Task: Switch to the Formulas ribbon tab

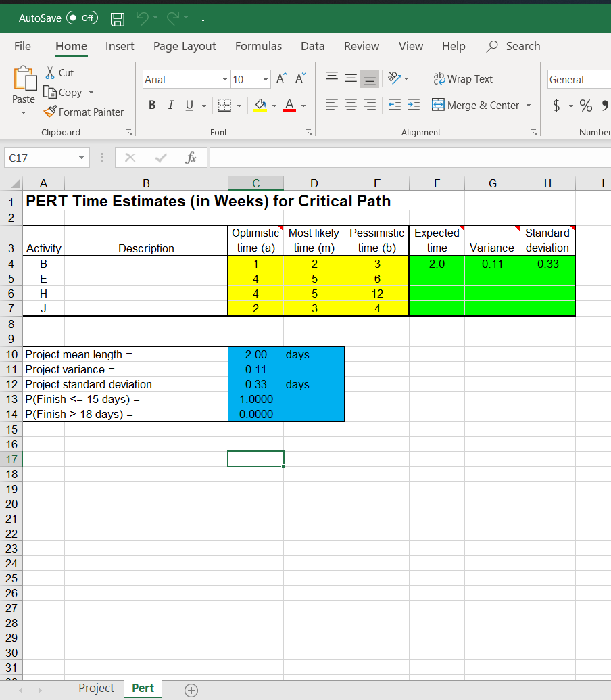Action: point(258,46)
